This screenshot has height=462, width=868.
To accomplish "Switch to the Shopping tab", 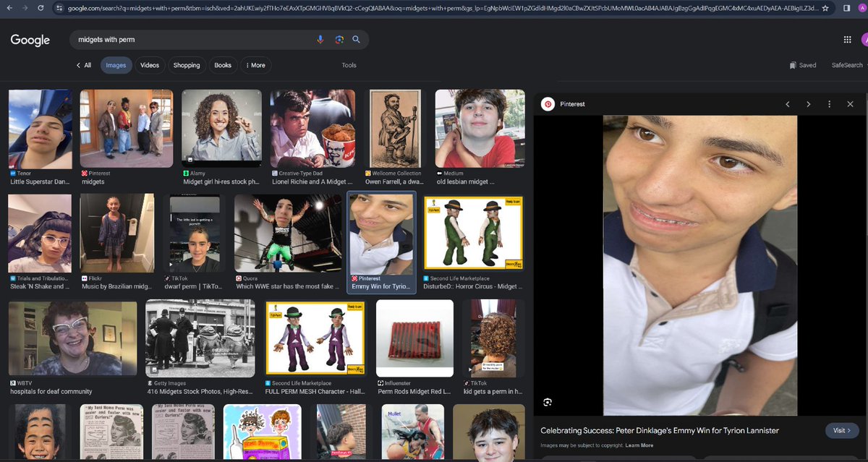I will pyautogui.click(x=186, y=65).
